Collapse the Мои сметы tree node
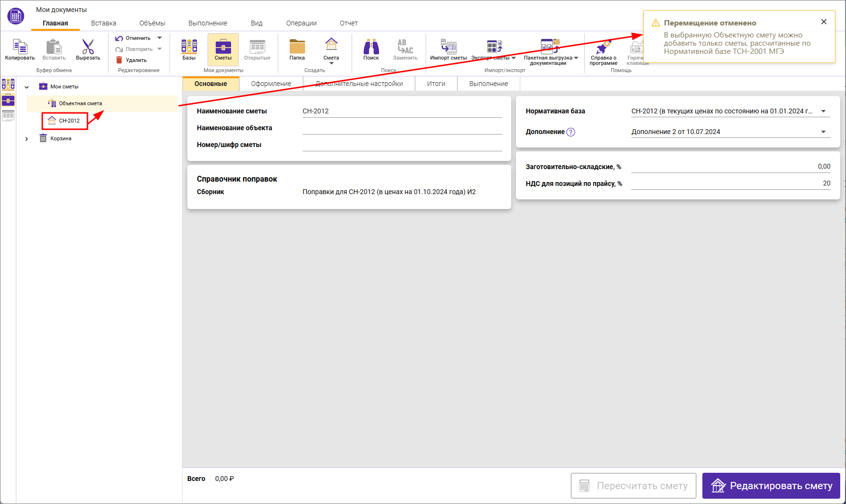 click(x=27, y=87)
